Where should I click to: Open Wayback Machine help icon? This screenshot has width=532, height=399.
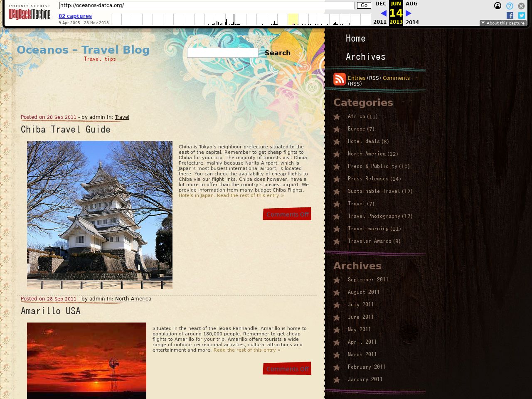(x=510, y=6)
